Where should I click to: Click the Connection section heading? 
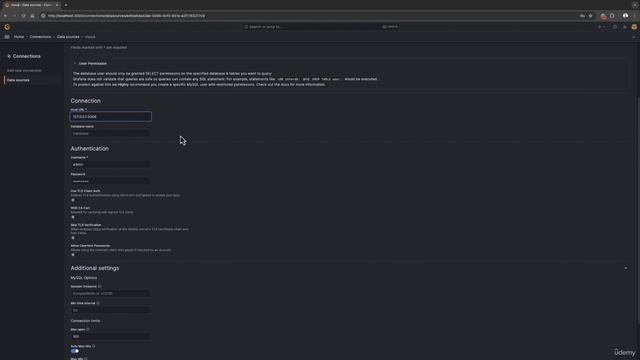pyautogui.click(x=85, y=101)
